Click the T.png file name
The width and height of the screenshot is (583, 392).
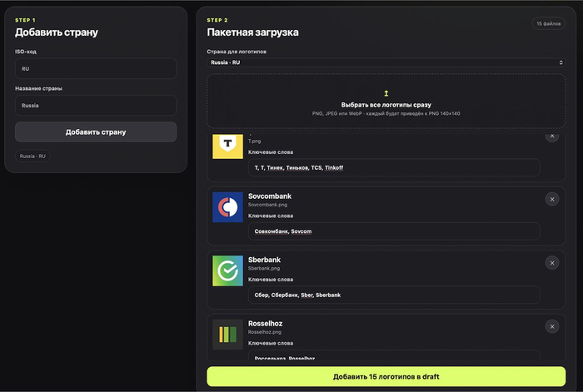254,141
